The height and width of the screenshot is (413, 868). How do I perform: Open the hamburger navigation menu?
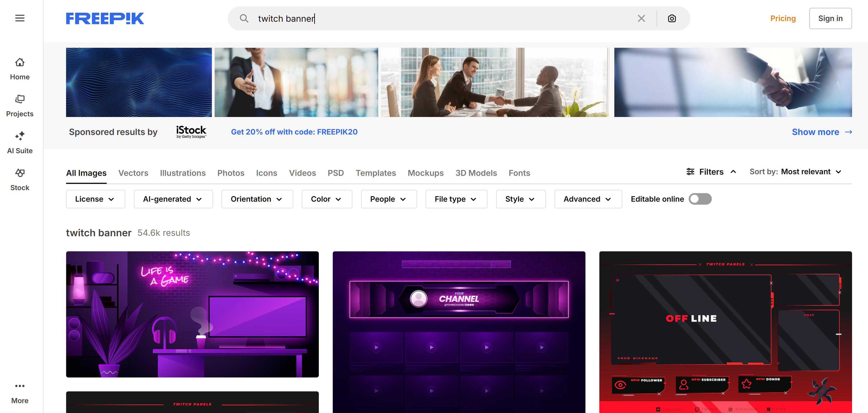coord(20,18)
